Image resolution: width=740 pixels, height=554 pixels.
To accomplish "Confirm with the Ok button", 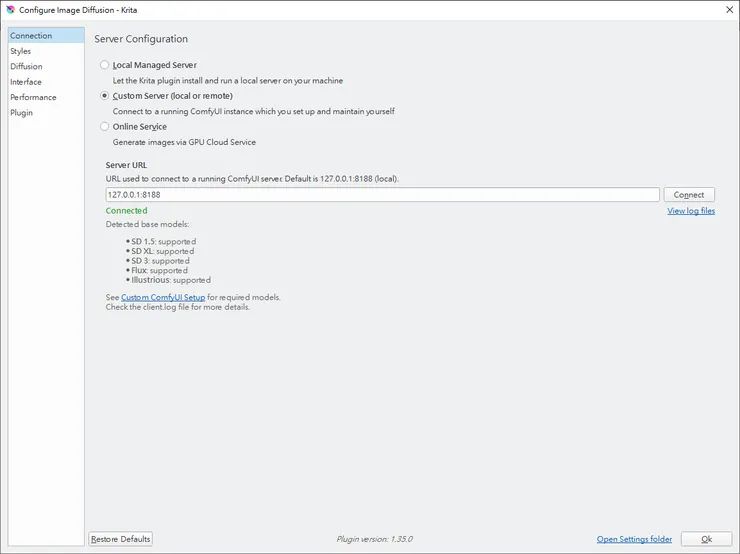I will coord(706,539).
